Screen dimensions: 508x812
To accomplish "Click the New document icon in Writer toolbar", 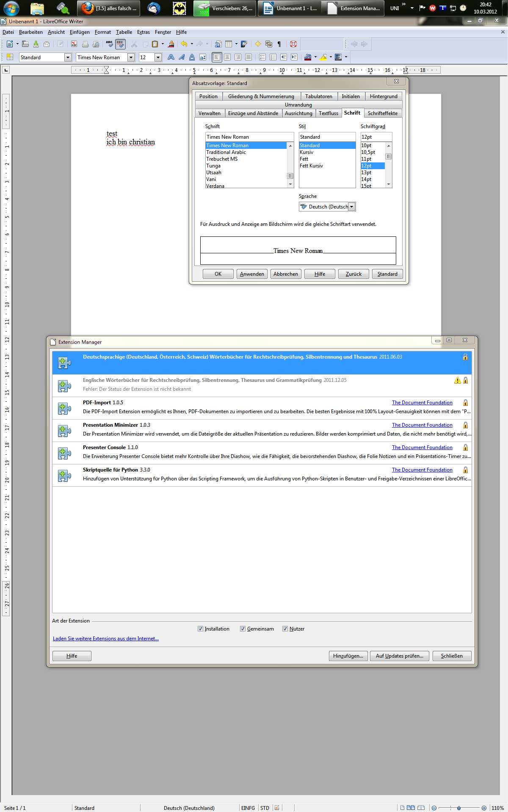I will pyautogui.click(x=10, y=44).
